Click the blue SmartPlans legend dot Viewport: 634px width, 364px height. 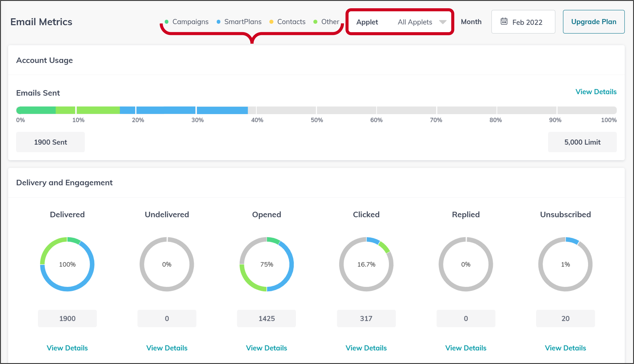point(218,22)
